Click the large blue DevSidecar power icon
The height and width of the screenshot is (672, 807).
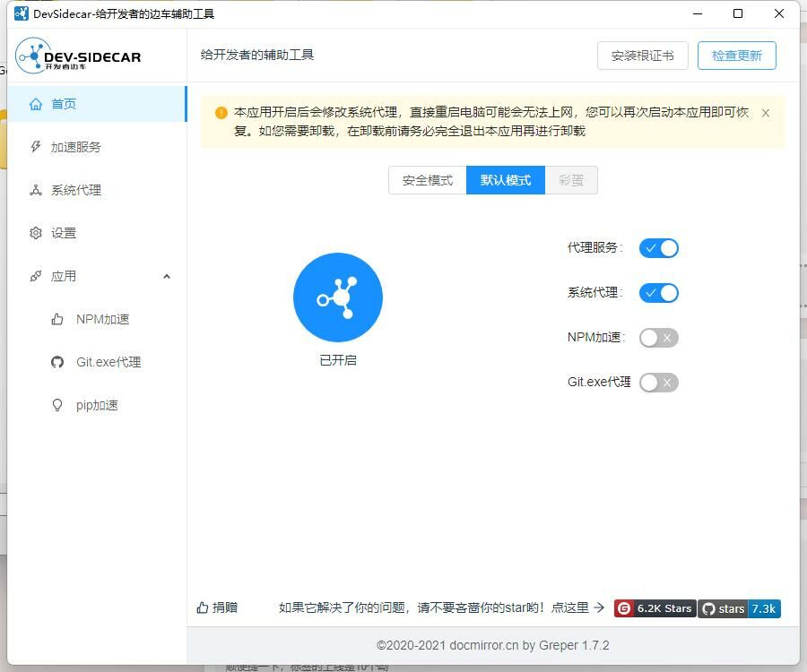[338, 297]
